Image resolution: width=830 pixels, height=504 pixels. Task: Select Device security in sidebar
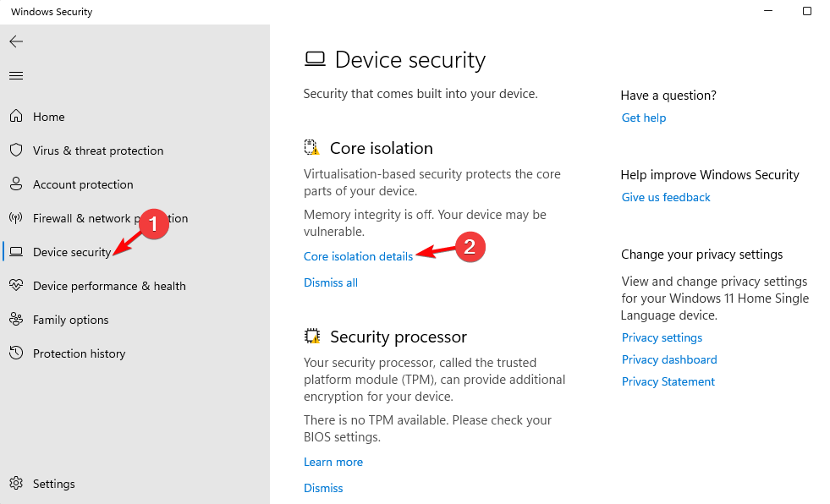[72, 252]
